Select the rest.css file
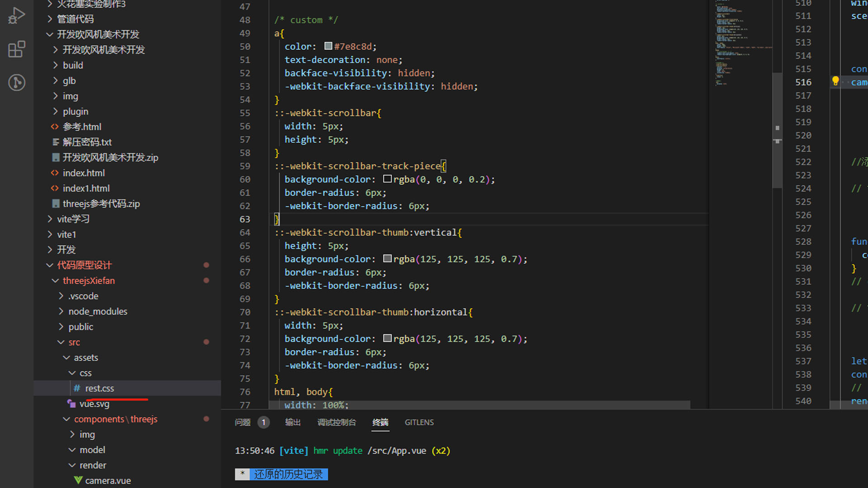The image size is (868, 488). 127,388
